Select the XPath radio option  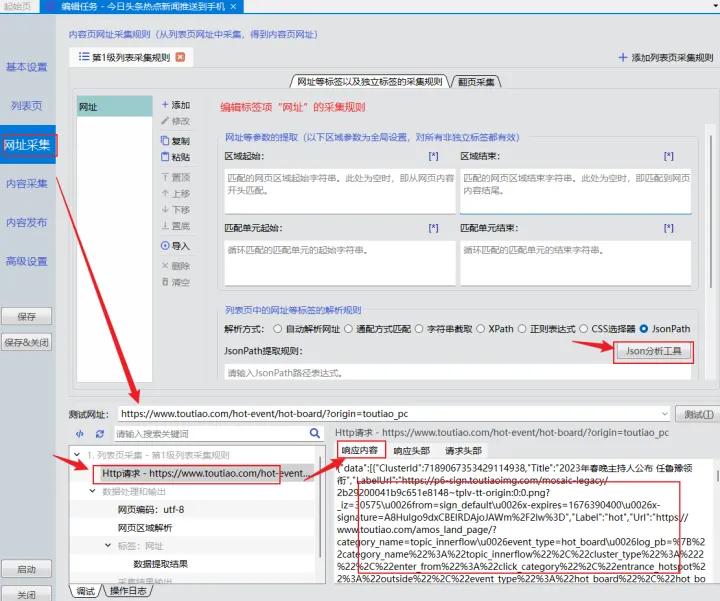click(x=480, y=329)
